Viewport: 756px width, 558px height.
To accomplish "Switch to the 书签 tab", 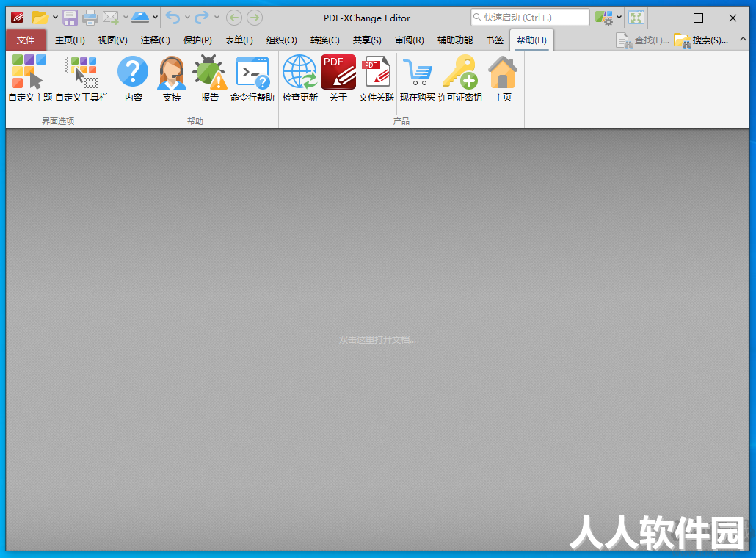I will click(x=494, y=40).
